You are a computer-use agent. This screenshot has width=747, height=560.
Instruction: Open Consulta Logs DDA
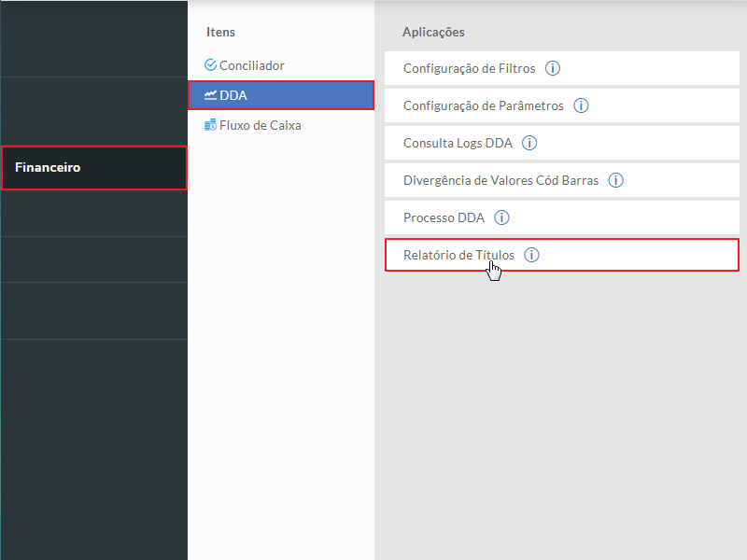458,143
